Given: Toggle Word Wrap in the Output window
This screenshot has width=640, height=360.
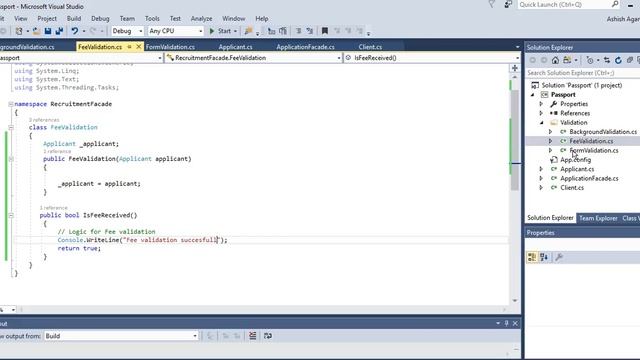Looking at the screenshot, I should [x=268, y=336].
